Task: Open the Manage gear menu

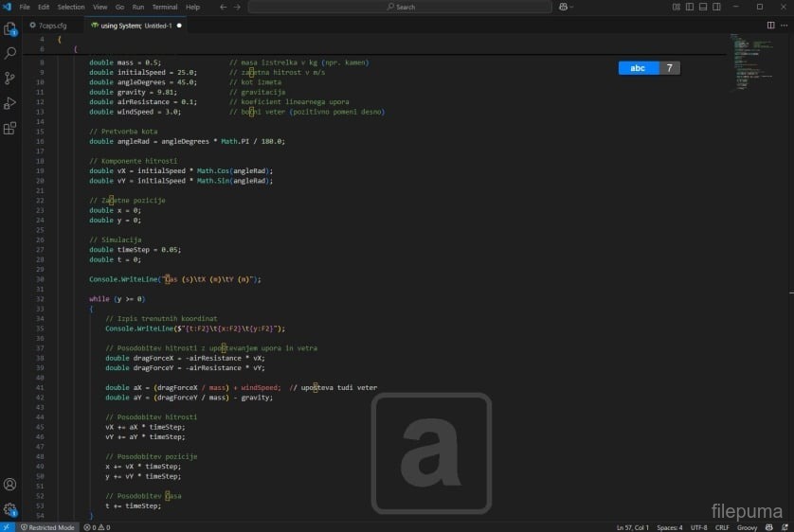Action: click(10, 509)
